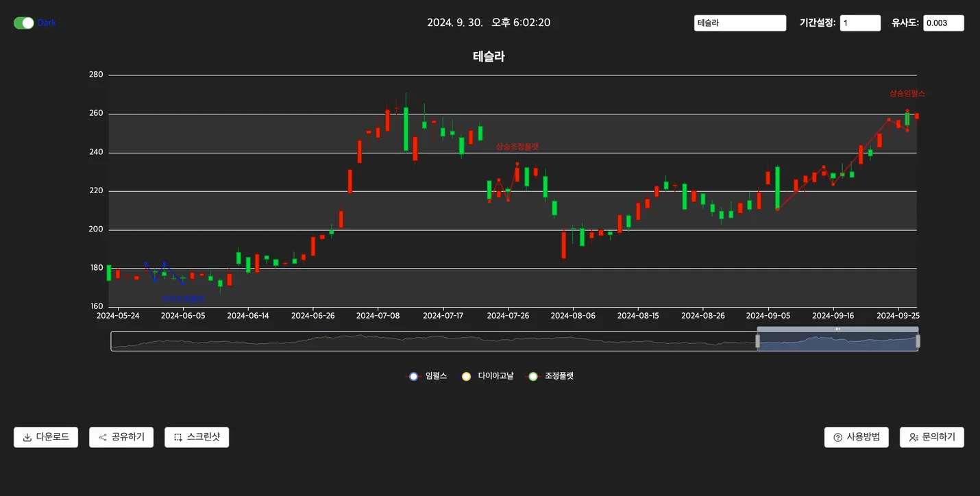
Task: Click the 2024-08-06 axis label
Action: click(x=572, y=316)
